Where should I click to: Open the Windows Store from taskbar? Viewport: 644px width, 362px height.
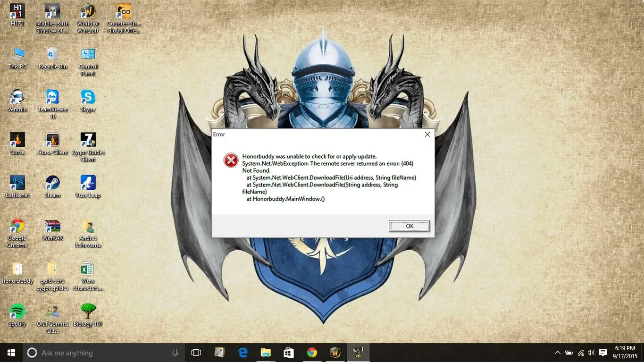[x=289, y=353]
